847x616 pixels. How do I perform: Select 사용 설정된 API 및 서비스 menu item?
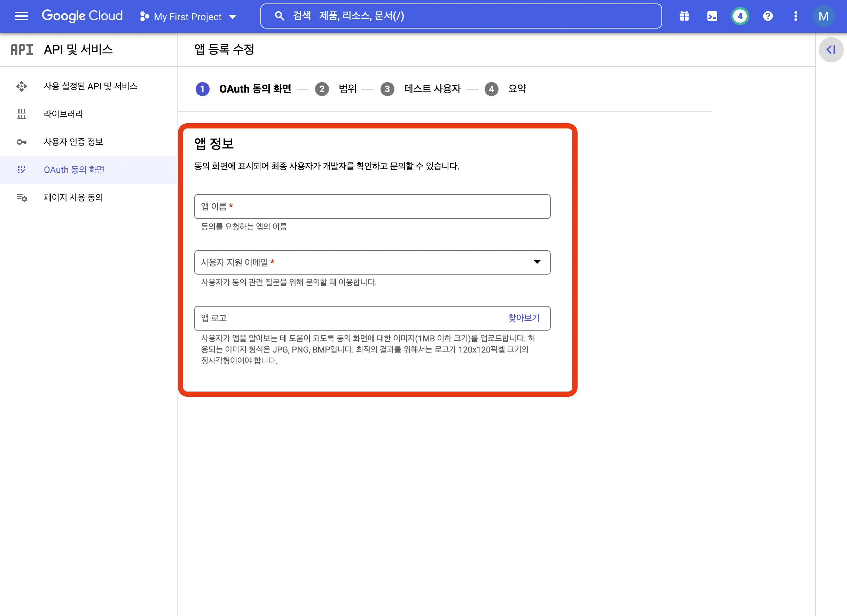(91, 86)
